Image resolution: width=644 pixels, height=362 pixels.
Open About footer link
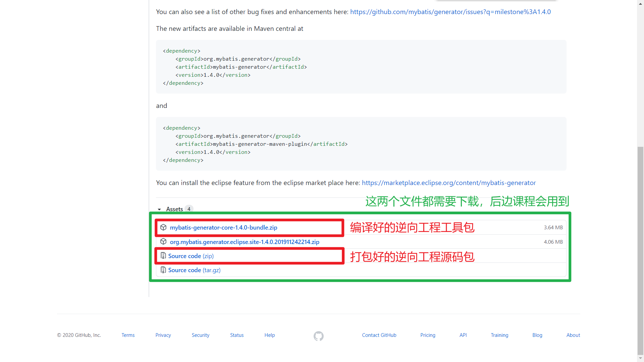573,335
